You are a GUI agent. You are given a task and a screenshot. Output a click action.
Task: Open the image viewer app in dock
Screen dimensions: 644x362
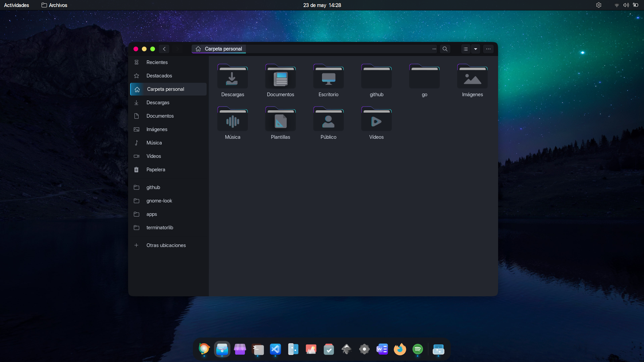(x=311, y=349)
